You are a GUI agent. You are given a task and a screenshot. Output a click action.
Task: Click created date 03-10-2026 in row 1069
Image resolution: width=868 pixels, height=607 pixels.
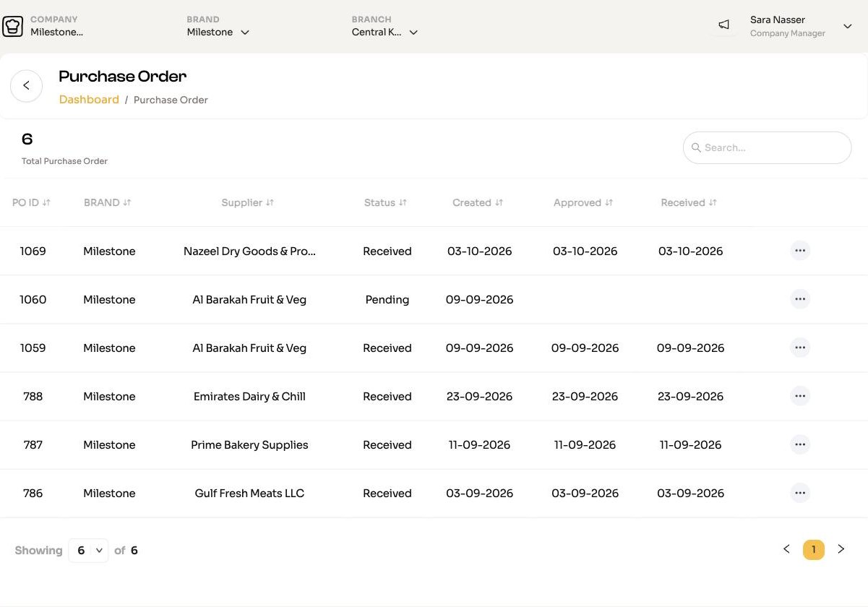pyautogui.click(x=479, y=251)
